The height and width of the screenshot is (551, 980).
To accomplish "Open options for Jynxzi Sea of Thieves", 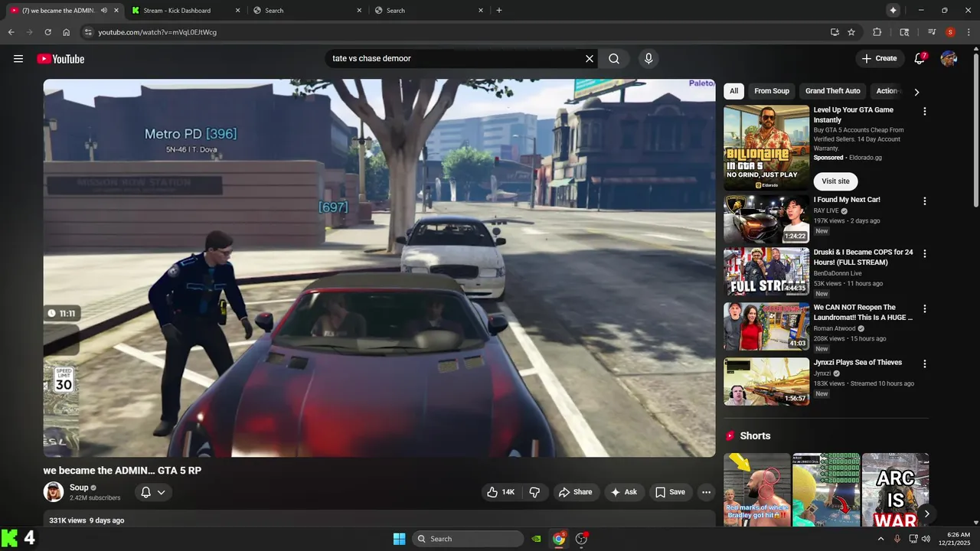I will 924,364.
